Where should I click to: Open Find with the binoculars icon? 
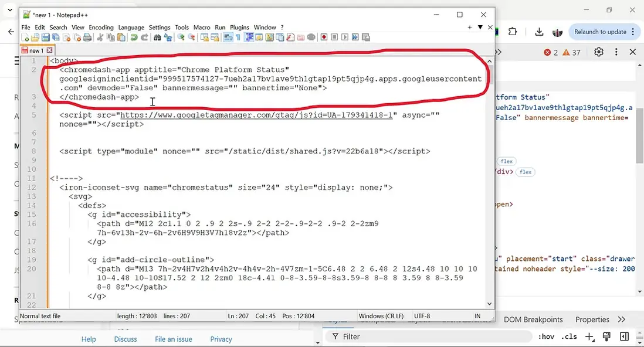click(x=157, y=38)
